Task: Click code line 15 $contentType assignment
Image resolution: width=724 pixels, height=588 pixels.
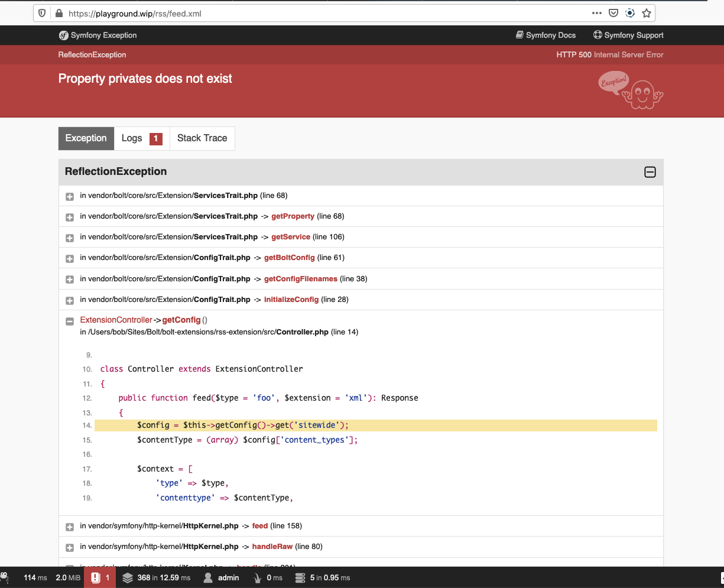Action: (x=248, y=440)
